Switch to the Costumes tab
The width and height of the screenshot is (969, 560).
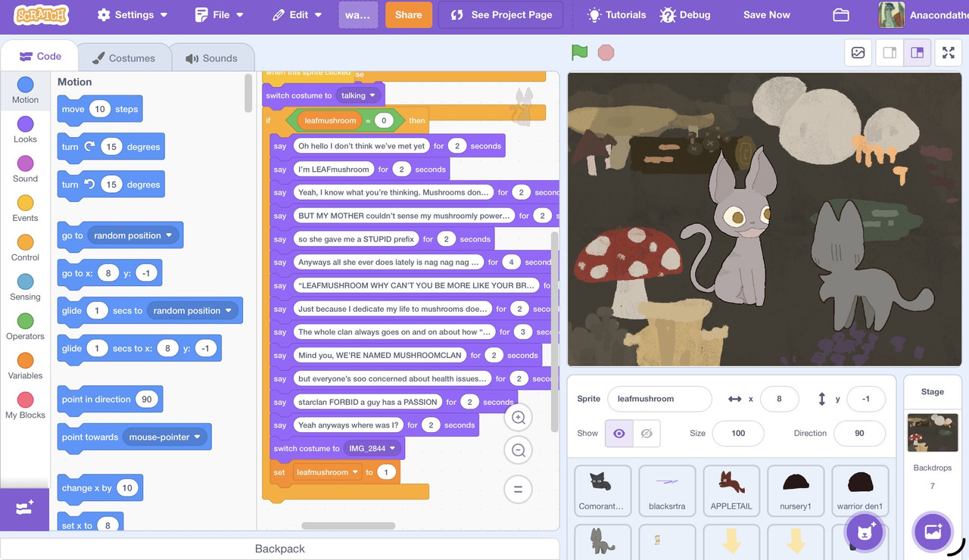coord(123,58)
